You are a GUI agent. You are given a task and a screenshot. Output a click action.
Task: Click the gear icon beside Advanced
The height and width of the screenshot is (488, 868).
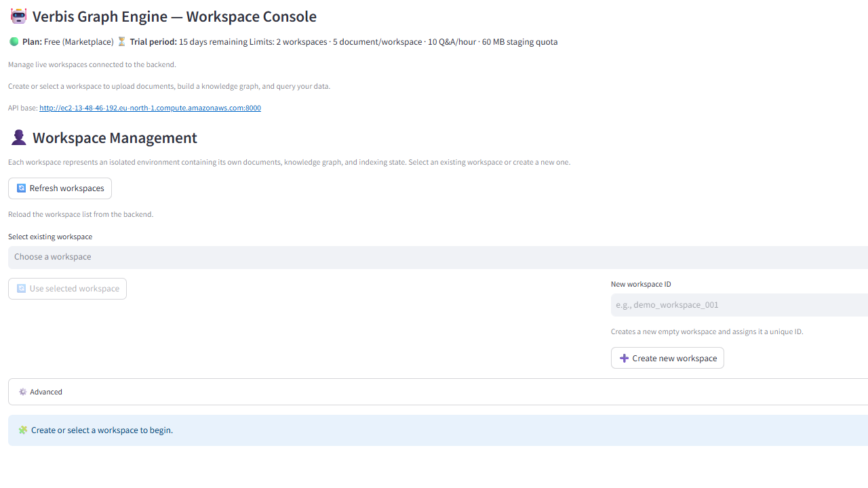(x=23, y=392)
